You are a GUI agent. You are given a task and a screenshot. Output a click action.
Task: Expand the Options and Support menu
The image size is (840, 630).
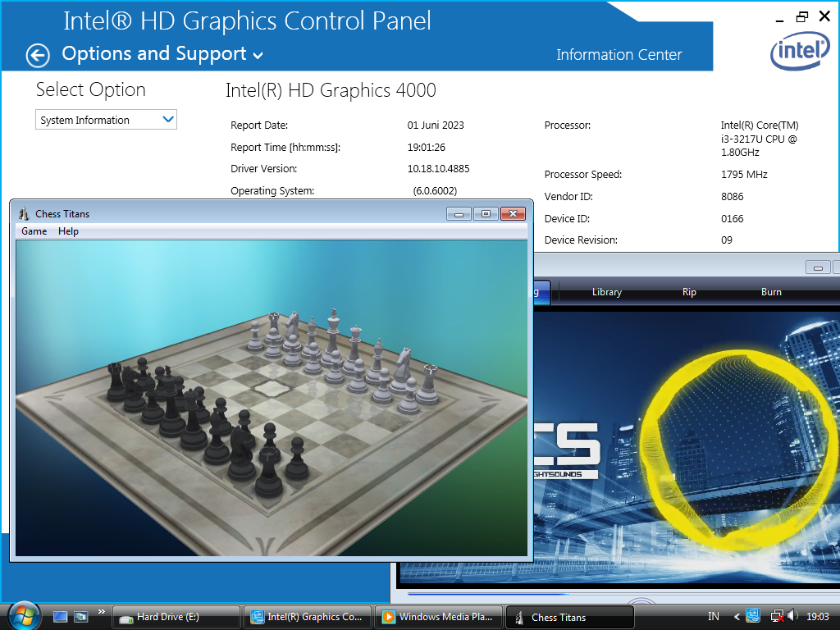pyautogui.click(x=258, y=56)
